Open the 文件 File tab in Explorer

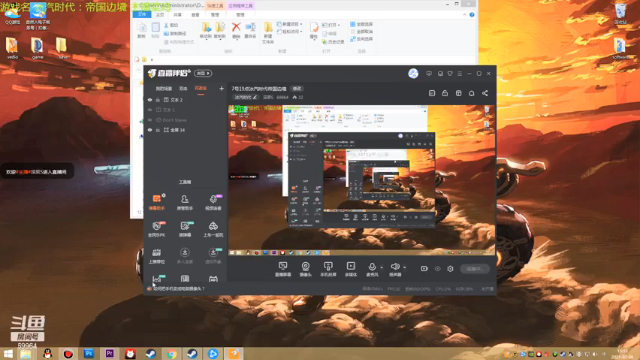[142, 15]
